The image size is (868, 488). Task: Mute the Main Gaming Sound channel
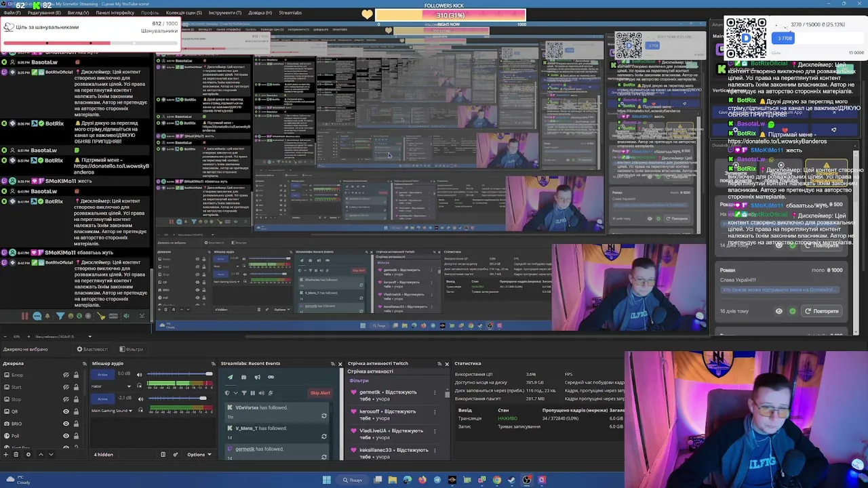140,399
